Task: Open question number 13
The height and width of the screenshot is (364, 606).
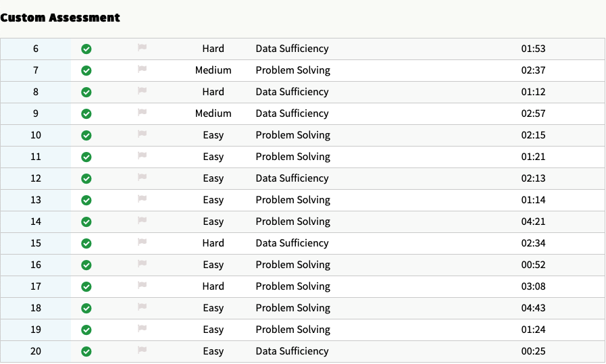Action: [x=36, y=200]
